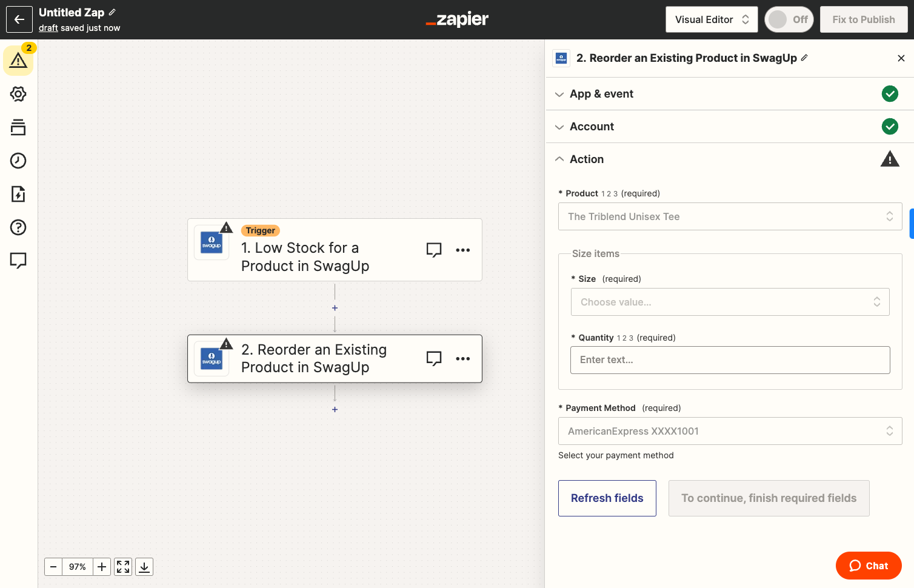Expand the App & event section
This screenshot has width=914, height=588.
coord(730,94)
